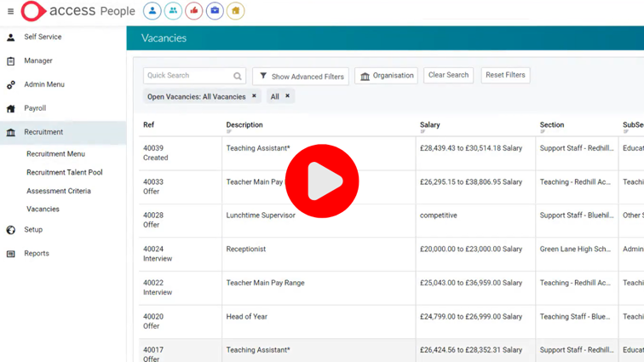This screenshot has height=362, width=644.
Task: Click the red thumbs-up icon
Action: click(x=194, y=11)
